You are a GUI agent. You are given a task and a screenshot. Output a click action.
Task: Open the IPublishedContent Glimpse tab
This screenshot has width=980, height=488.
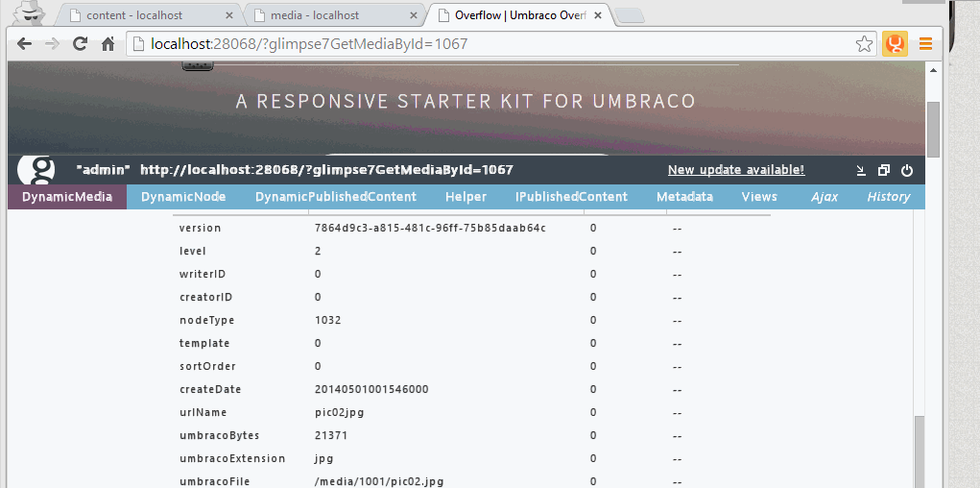[571, 197]
